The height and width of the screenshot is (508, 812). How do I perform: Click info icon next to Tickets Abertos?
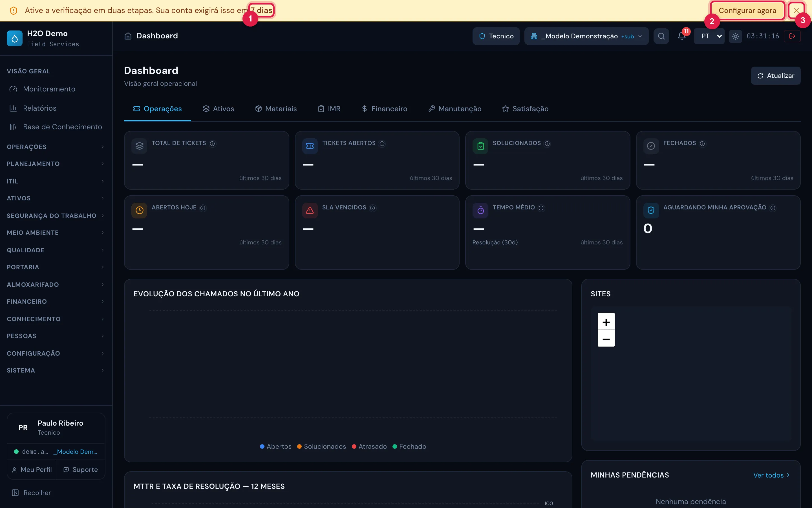coord(382,143)
